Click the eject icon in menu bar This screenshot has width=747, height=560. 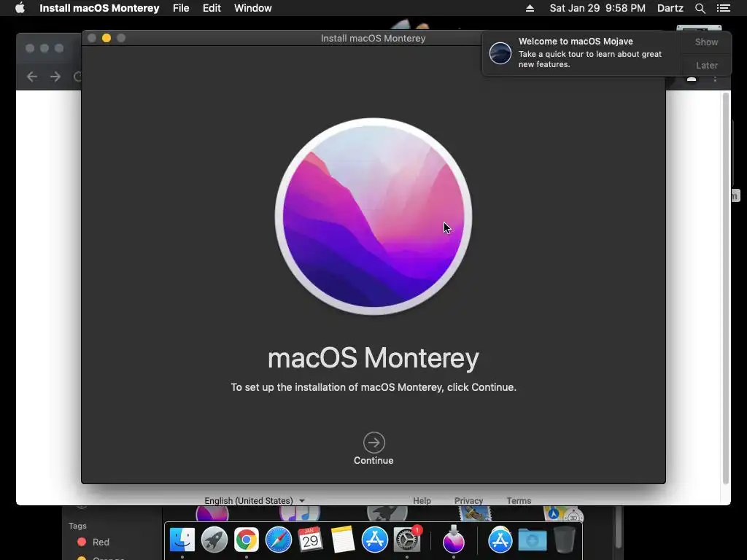click(x=530, y=8)
